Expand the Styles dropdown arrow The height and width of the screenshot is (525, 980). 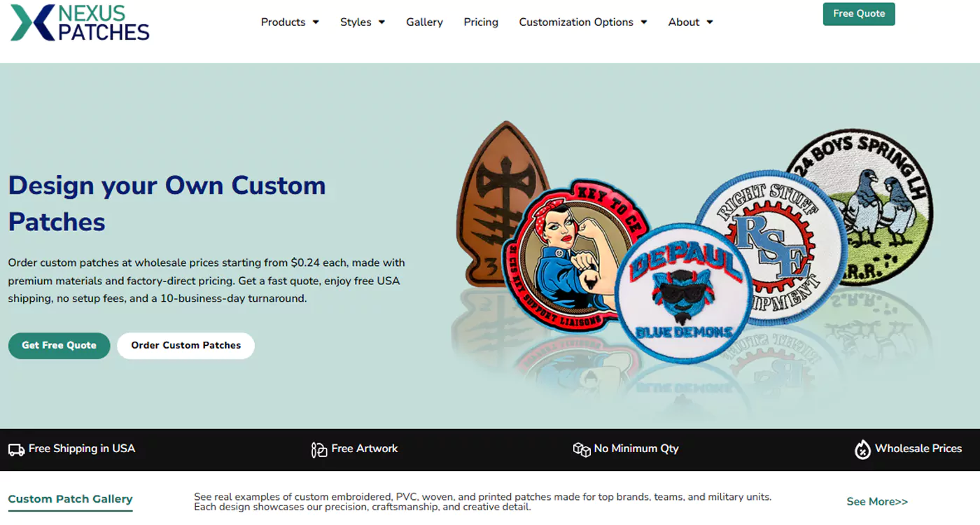(x=381, y=22)
